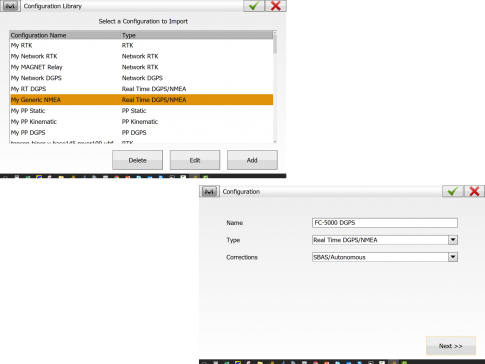The height and width of the screenshot is (364, 485).
Task: Click the PP Kinematic type cell
Action: [x=140, y=122]
